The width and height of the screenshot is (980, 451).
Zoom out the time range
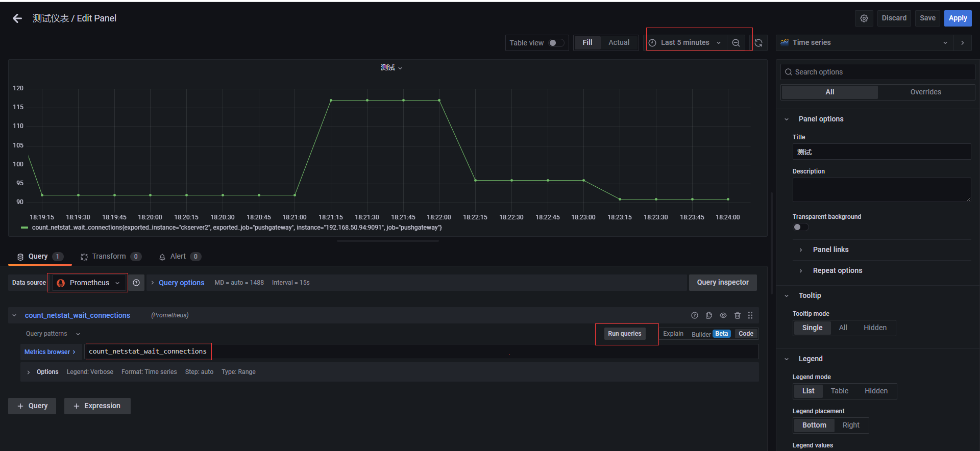tap(736, 43)
